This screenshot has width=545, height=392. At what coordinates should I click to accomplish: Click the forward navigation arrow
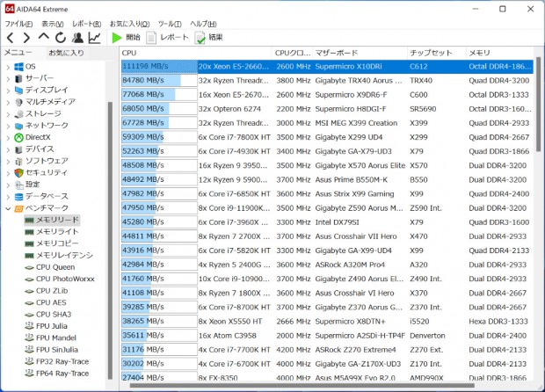26,38
